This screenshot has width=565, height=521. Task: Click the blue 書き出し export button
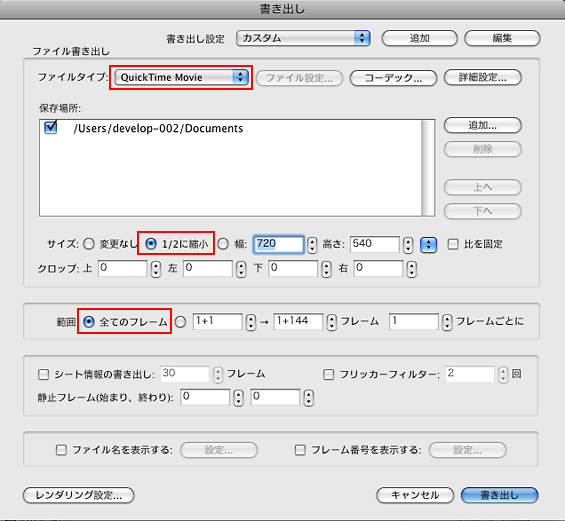coord(499,495)
